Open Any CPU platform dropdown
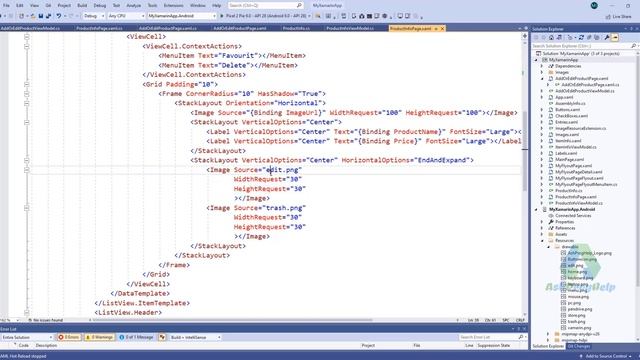This screenshot has height=360, width=640. tap(126, 16)
